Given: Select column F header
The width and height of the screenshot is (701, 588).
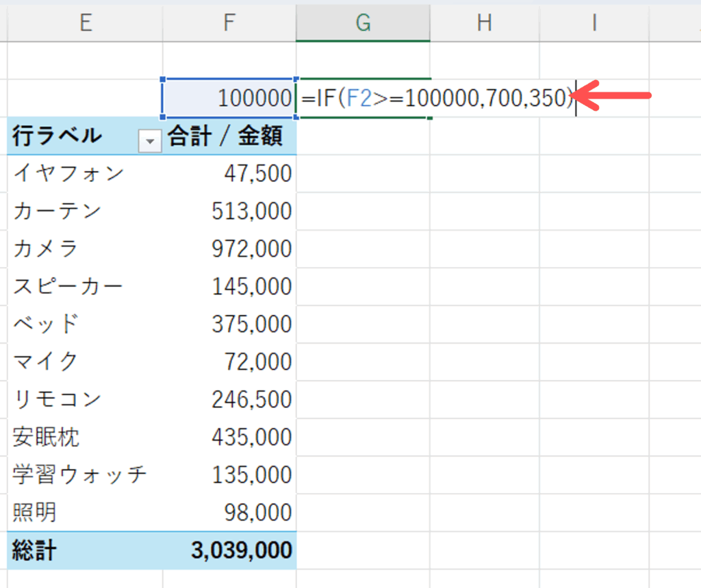Looking at the screenshot, I should click(229, 23).
